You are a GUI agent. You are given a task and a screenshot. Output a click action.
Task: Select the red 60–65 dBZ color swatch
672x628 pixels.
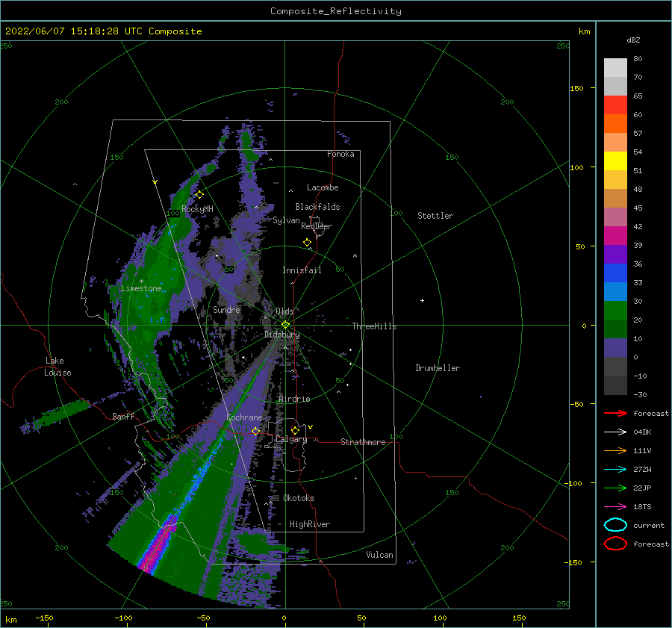click(x=615, y=105)
